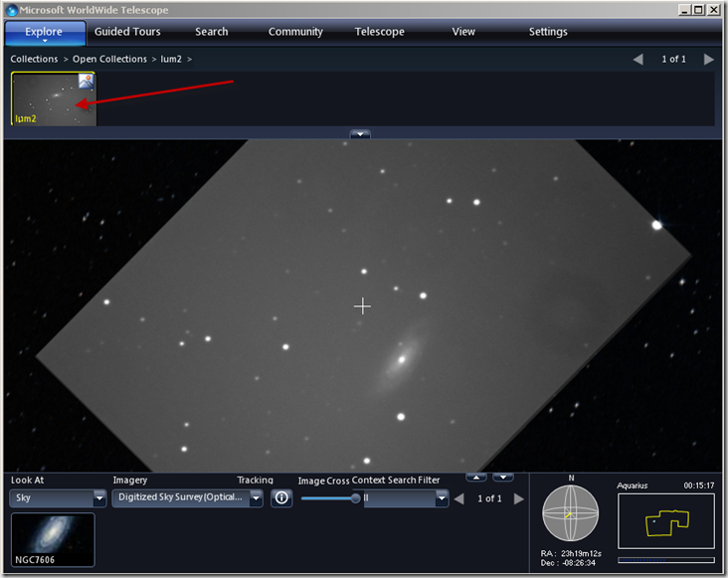The image size is (728, 578).
Task: Click the imagery info button
Action: (x=281, y=497)
